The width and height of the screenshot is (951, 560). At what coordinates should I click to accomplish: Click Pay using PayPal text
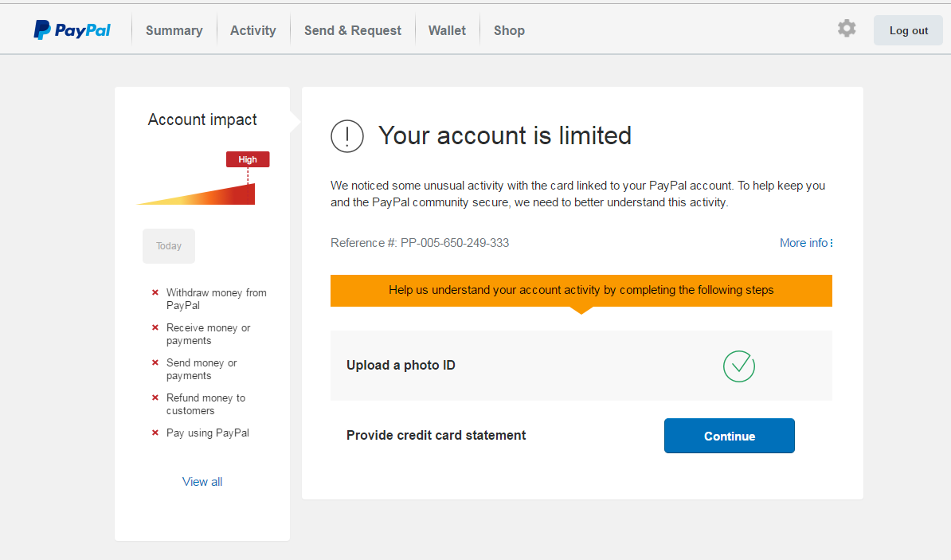pyautogui.click(x=207, y=433)
